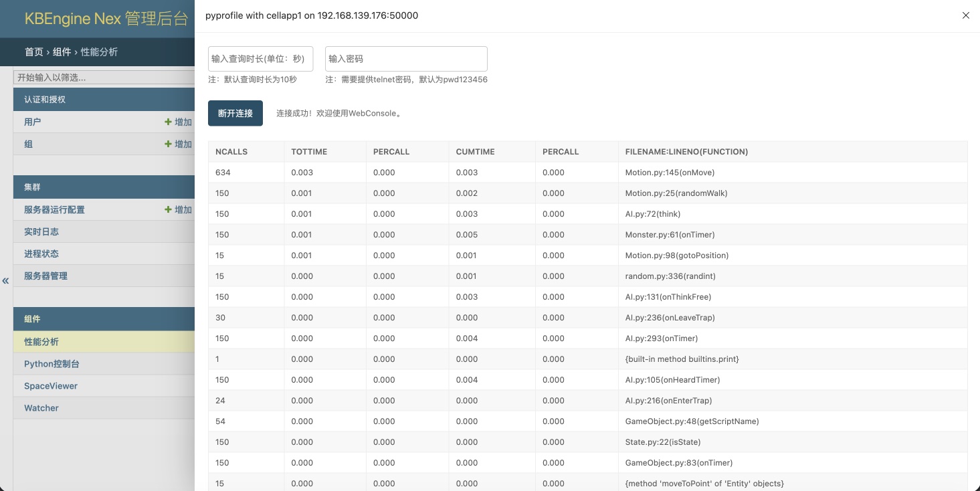
Task: Click the query duration input field
Action: coord(260,59)
